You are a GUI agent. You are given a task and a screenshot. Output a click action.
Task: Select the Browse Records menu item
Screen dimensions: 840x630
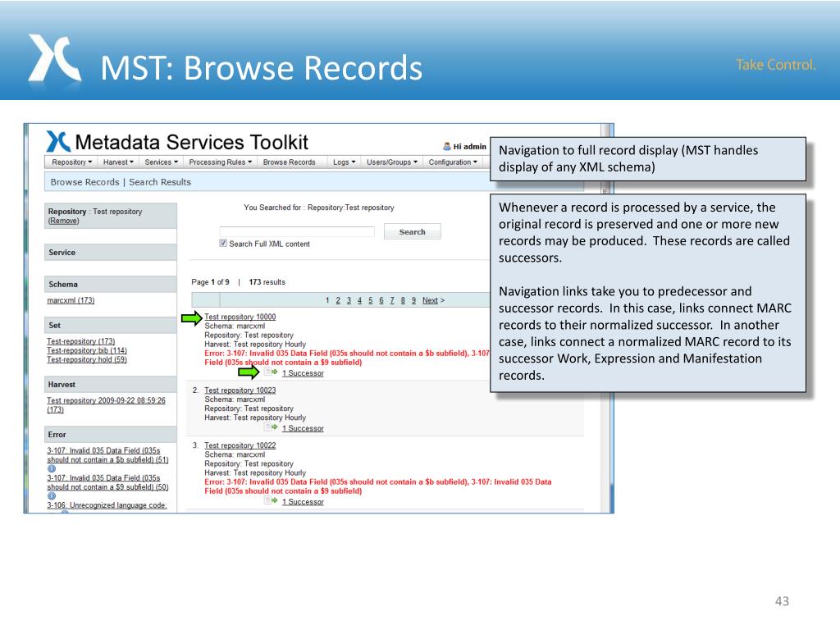point(290,162)
